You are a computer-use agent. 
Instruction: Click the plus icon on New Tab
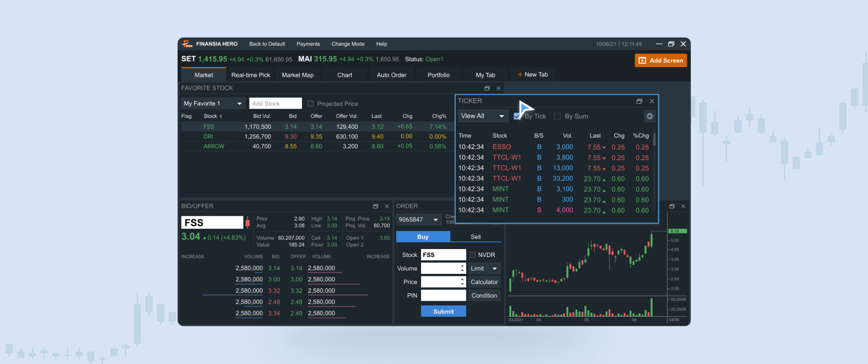point(520,75)
